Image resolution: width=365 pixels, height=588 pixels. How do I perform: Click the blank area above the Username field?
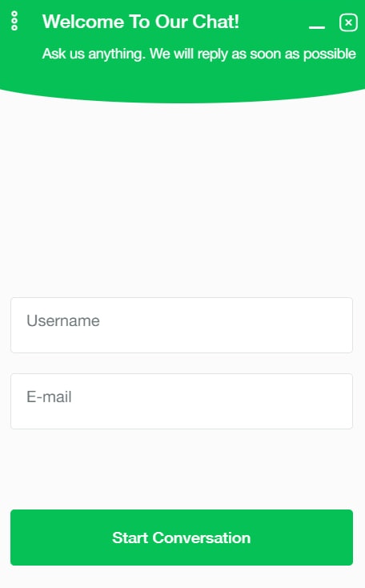pyautogui.click(x=182, y=199)
